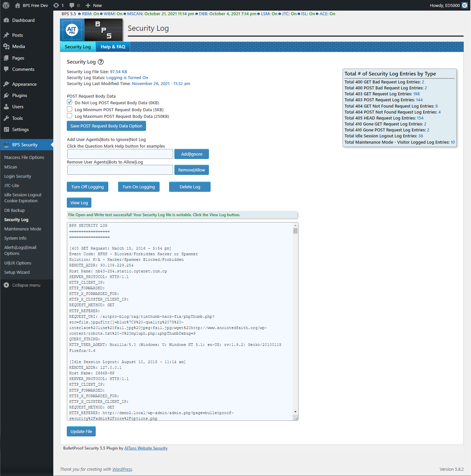Click the BPS Security menu icon

pyautogui.click(x=6, y=145)
